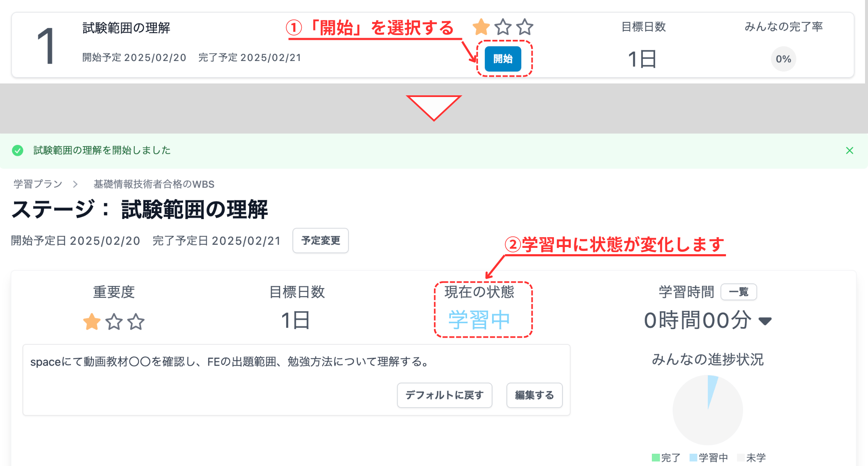Dismiss the green notification with X
Screen dimensions: 868x466
click(849, 150)
